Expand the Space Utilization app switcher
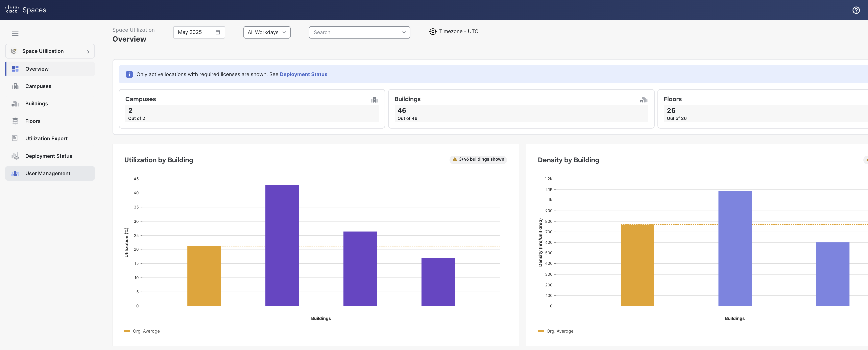The image size is (868, 350). pos(50,51)
